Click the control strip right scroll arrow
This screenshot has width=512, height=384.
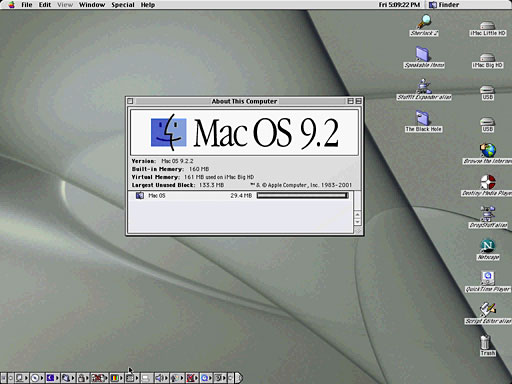tap(230, 378)
